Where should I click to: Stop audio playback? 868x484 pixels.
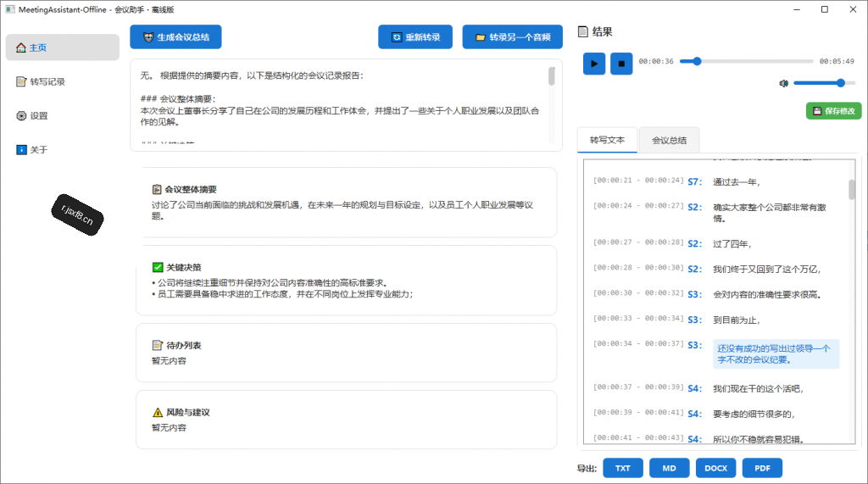pyautogui.click(x=621, y=64)
